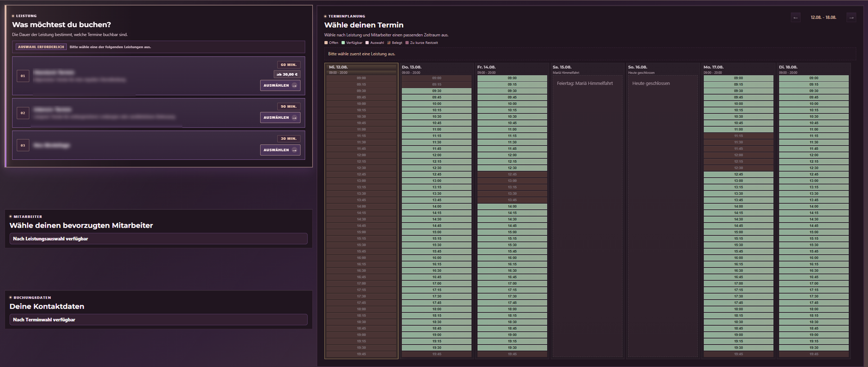Pick the 11:00 slot on Fr. 14.08.
This screenshot has width=868, height=367.
(512, 130)
